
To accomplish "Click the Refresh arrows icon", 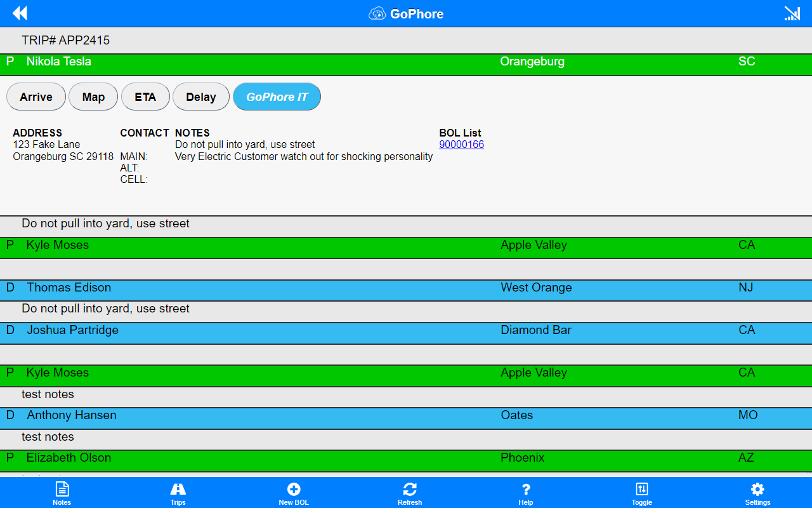I will [x=410, y=489].
